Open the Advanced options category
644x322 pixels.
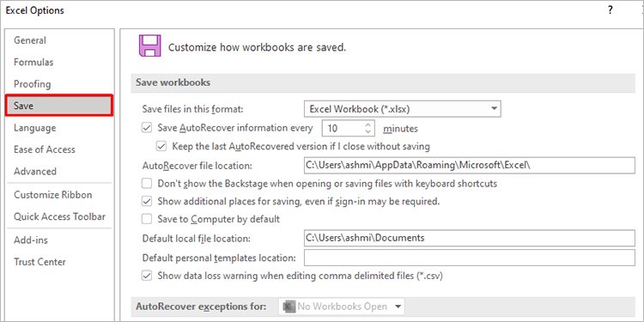tap(35, 171)
